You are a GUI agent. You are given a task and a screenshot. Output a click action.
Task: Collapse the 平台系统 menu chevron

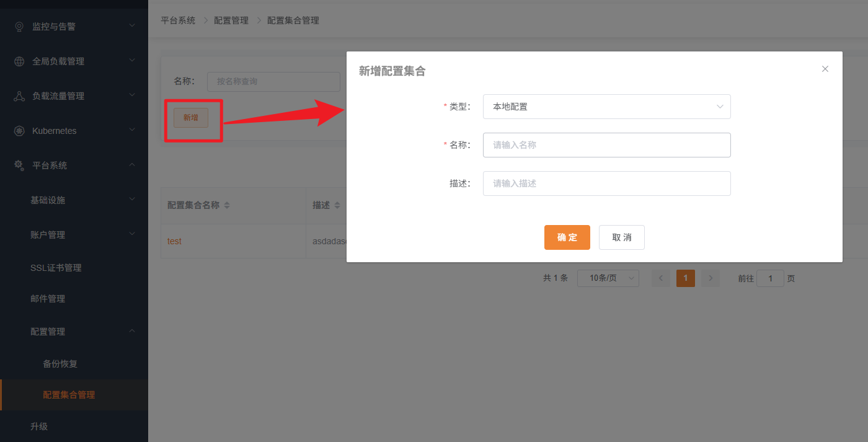tap(132, 164)
